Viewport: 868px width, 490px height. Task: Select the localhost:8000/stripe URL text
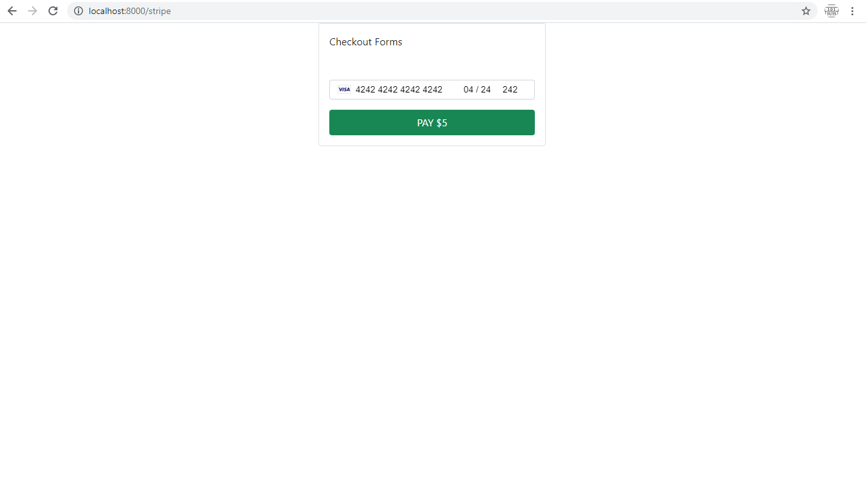pyautogui.click(x=130, y=11)
